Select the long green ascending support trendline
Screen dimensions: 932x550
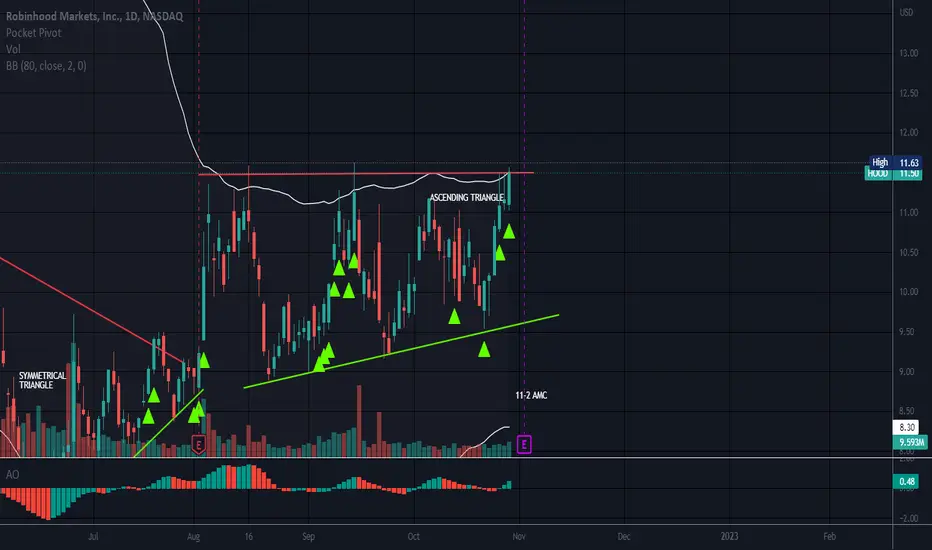[x=401, y=351]
